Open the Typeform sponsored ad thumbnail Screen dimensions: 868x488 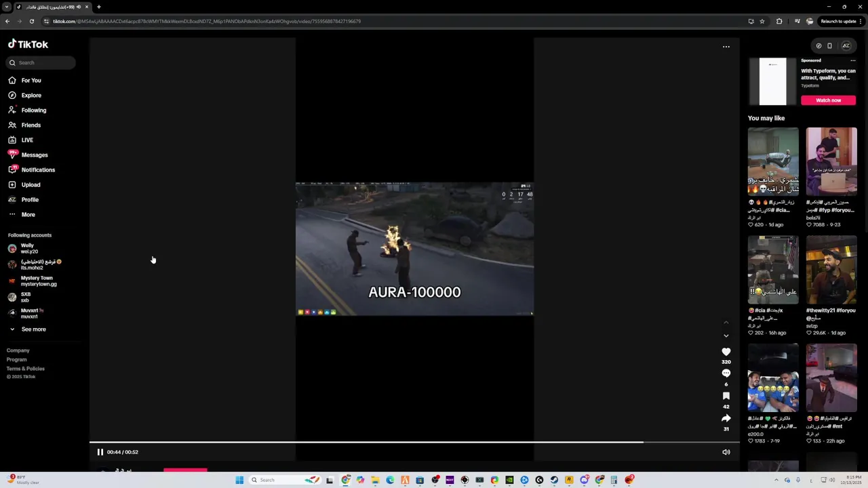(x=772, y=81)
